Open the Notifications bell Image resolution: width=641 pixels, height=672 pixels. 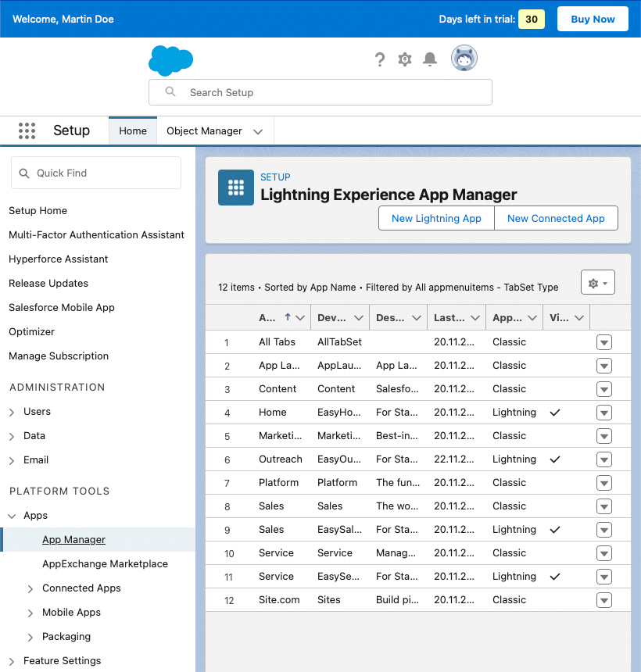click(430, 59)
